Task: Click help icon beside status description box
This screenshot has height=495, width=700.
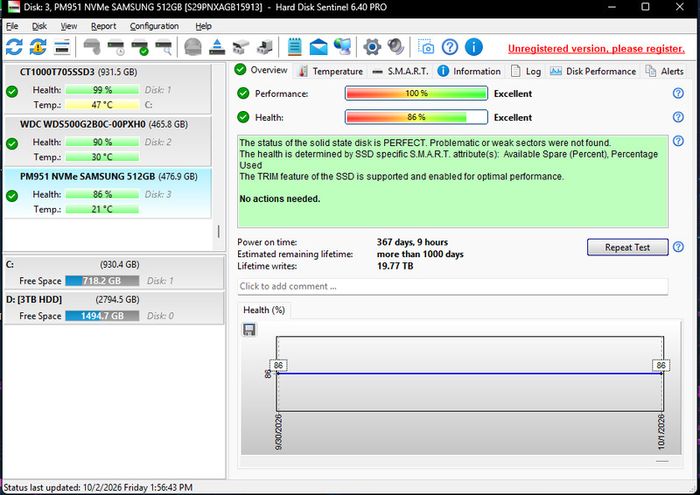Action: pos(678,141)
